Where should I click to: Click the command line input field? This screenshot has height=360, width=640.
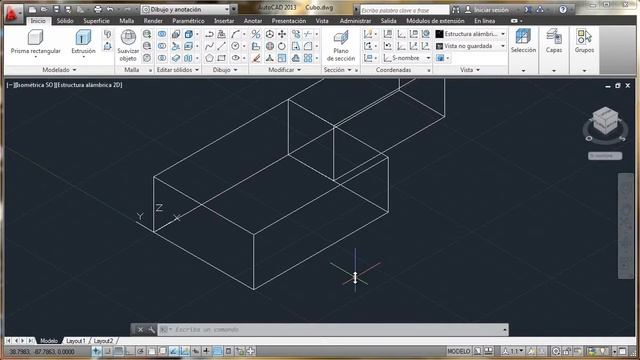pyautogui.click(x=333, y=329)
